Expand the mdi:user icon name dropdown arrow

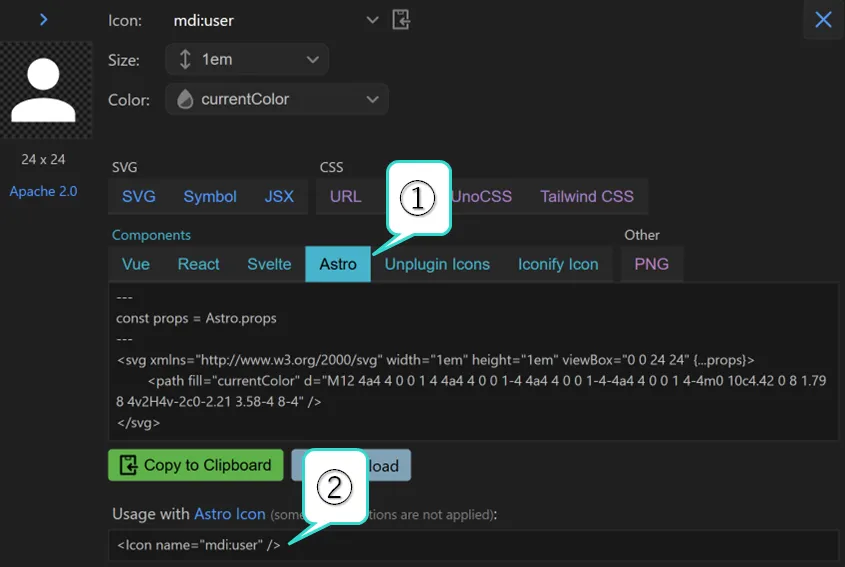(x=373, y=20)
